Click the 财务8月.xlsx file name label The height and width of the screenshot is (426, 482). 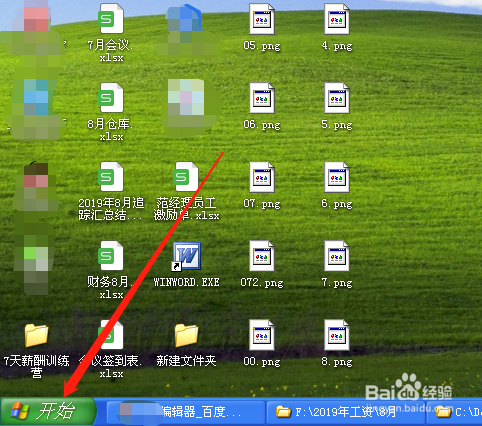(111, 288)
